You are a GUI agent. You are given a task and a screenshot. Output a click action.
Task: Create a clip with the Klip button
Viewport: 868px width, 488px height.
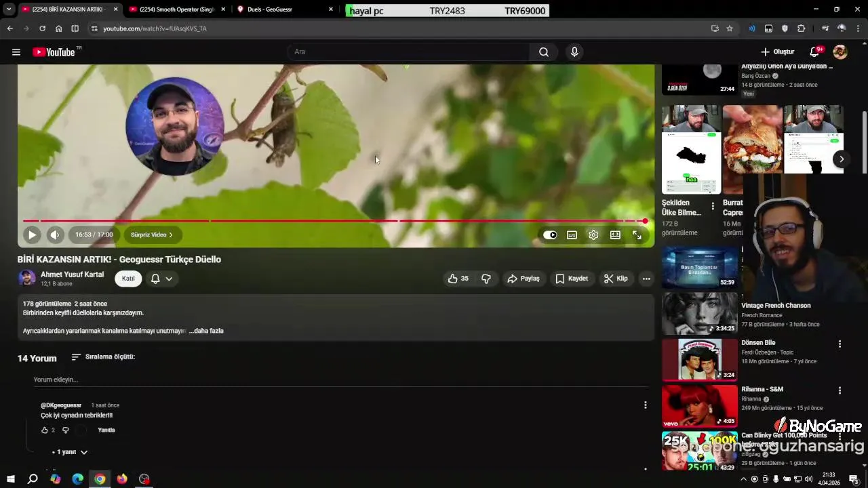[616, 279]
